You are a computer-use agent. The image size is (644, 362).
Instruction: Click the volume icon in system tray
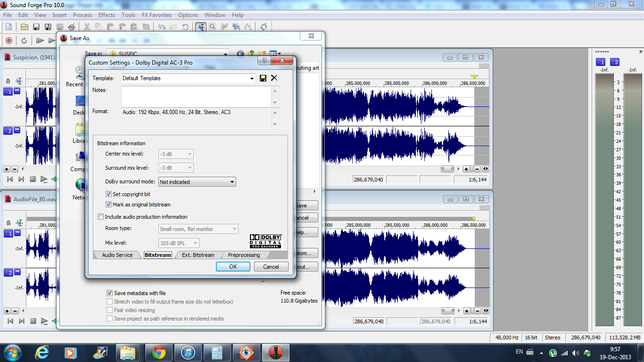coord(575,353)
